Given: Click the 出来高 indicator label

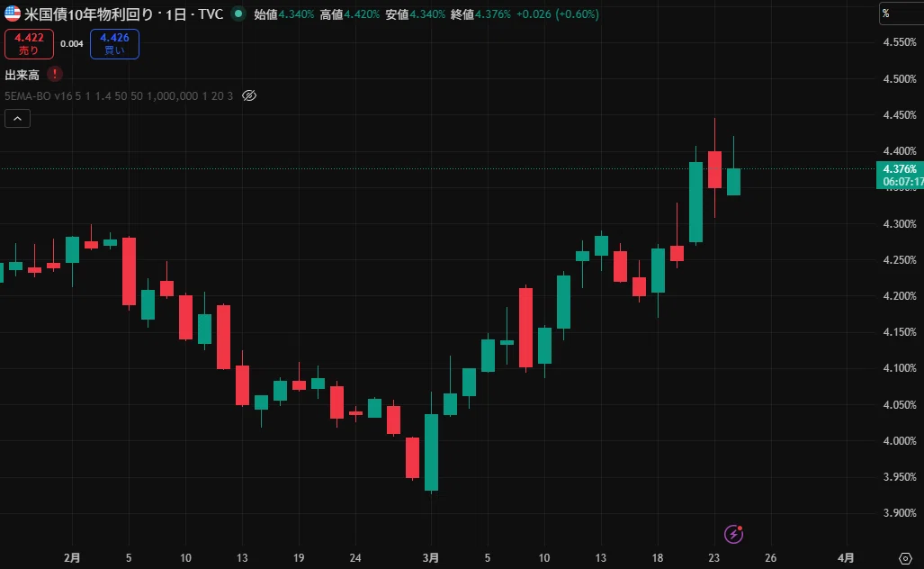Looking at the screenshot, I should (22, 75).
